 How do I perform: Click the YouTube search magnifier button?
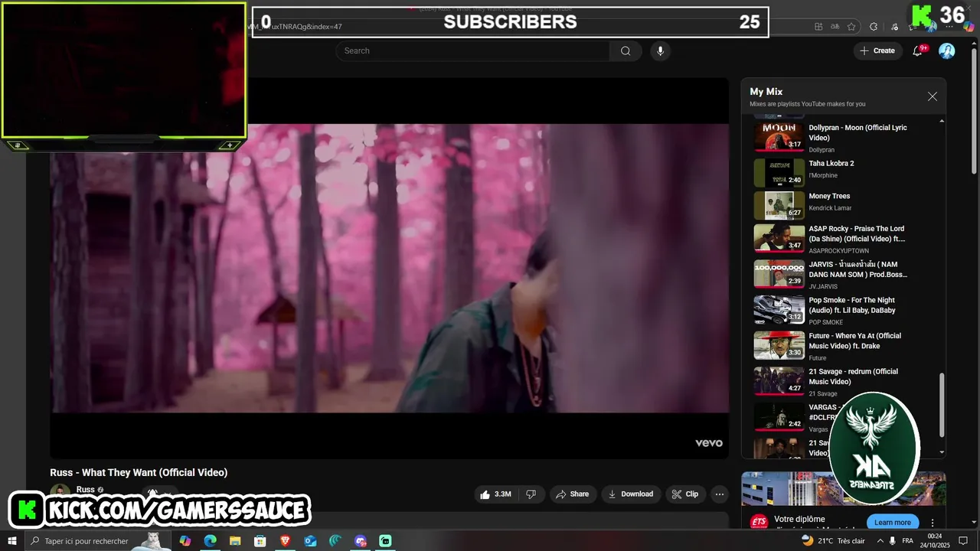[x=626, y=51]
